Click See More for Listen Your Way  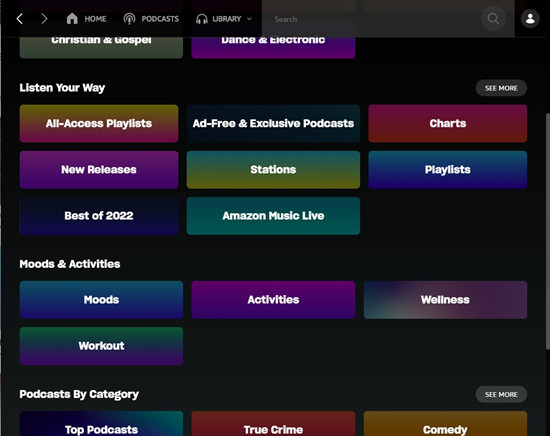501,88
